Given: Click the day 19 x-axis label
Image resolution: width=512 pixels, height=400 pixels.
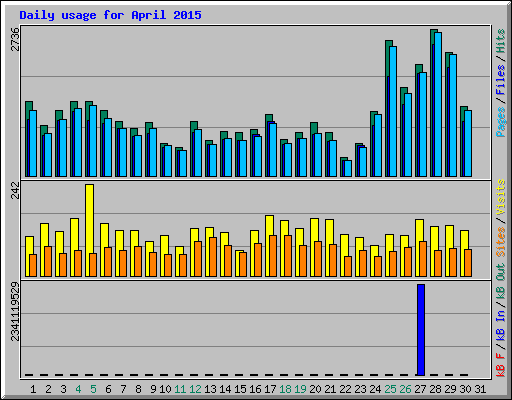Looking at the screenshot, I should (x=300, y=389).
